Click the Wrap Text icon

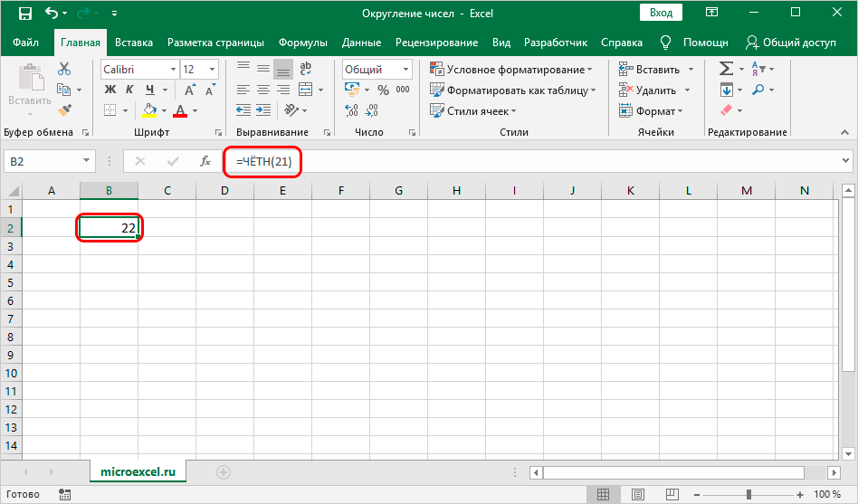coord(306,70)
